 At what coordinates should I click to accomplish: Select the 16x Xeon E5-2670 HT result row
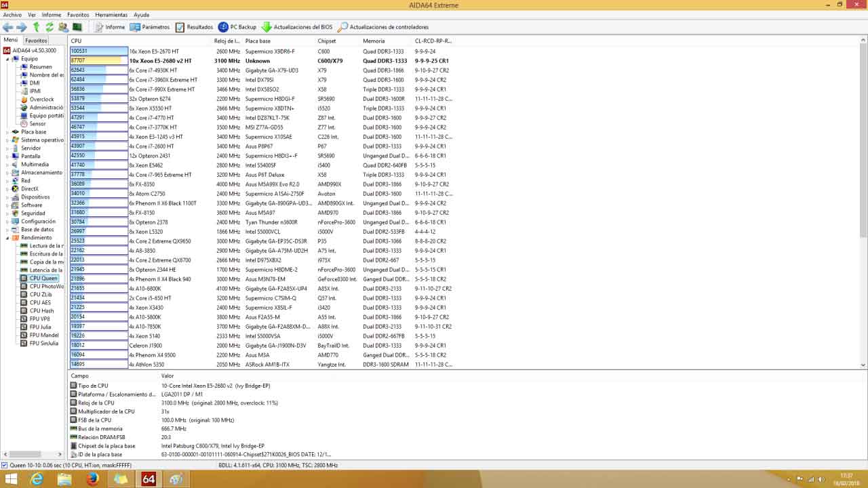pos(261,52)
